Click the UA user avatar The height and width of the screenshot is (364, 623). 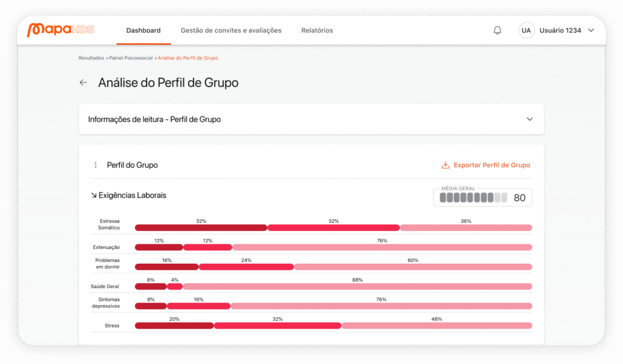point(526,30)
